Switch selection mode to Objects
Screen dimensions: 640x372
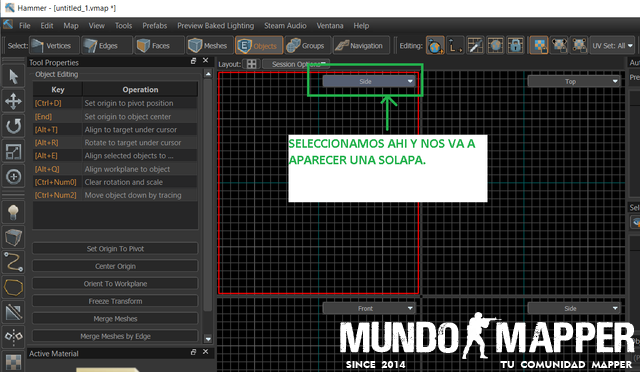(259, 45)
